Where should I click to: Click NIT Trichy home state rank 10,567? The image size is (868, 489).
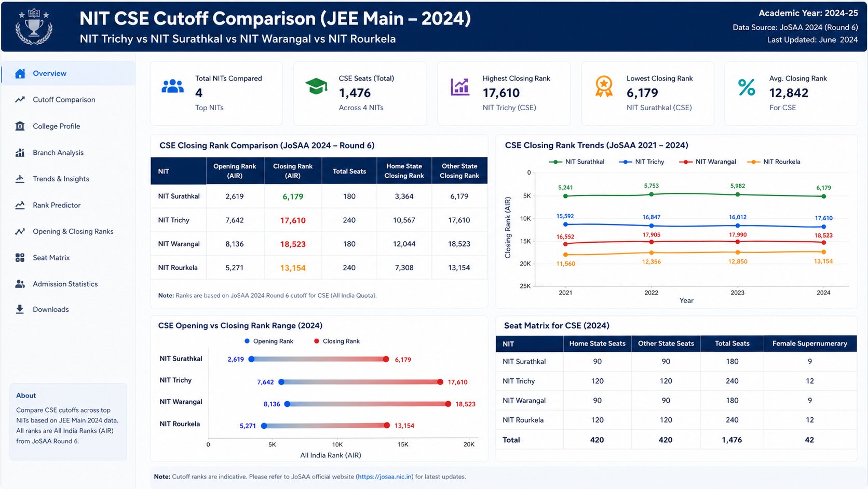click(x=404, y=220)
